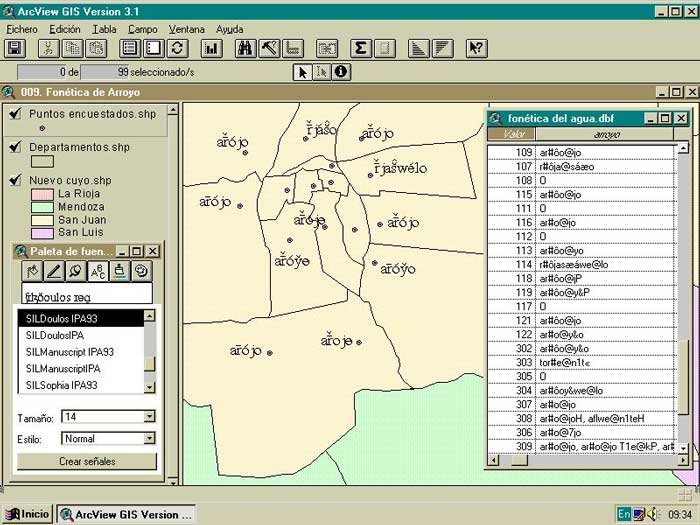Open Palette Manager icon

(141, 271)
